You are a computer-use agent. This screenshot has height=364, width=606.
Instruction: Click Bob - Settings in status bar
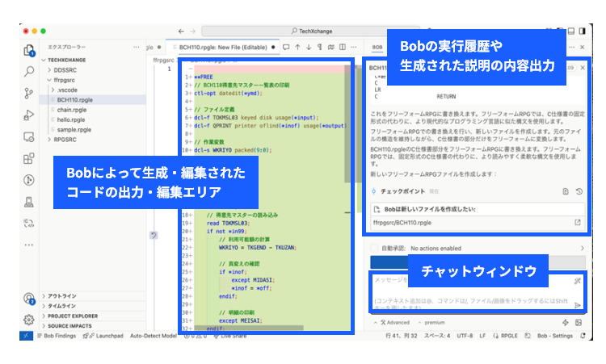point(555,336)
